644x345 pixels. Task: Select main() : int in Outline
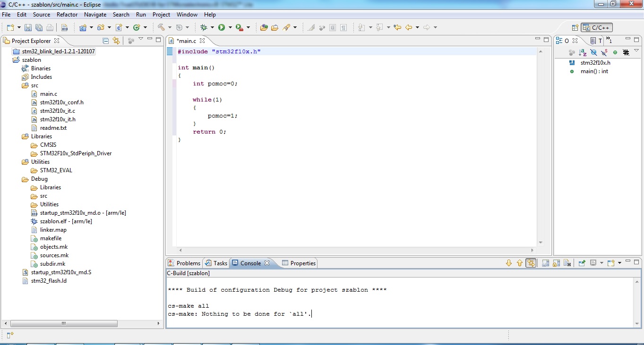[x=594, y=71]
